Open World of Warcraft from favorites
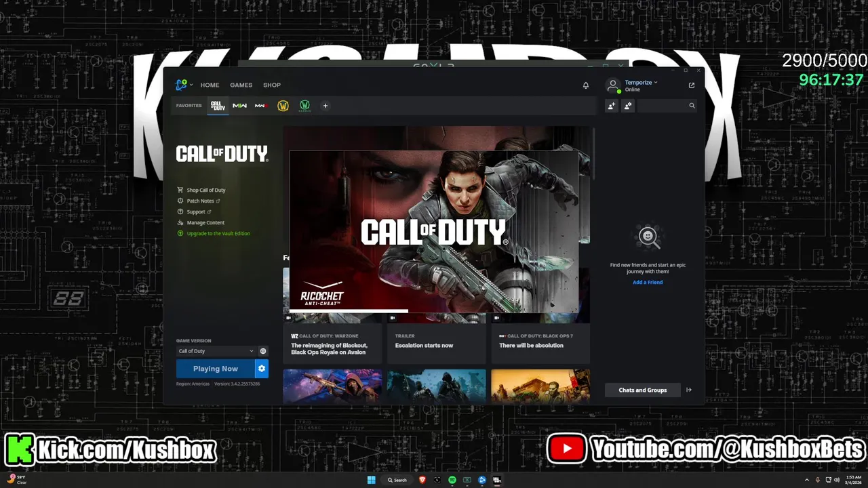The width and height of the screenshot is (868, 488). click(x=283, y=106)
